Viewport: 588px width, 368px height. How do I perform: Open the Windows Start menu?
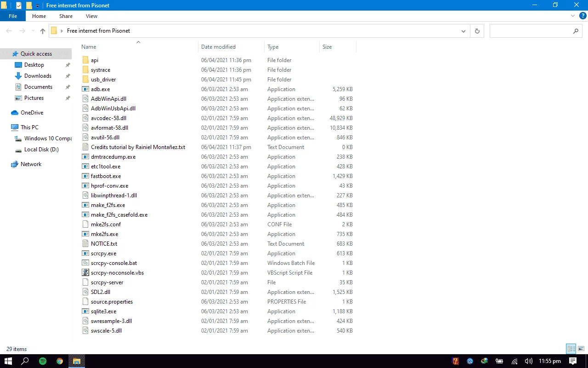[8, 361]
